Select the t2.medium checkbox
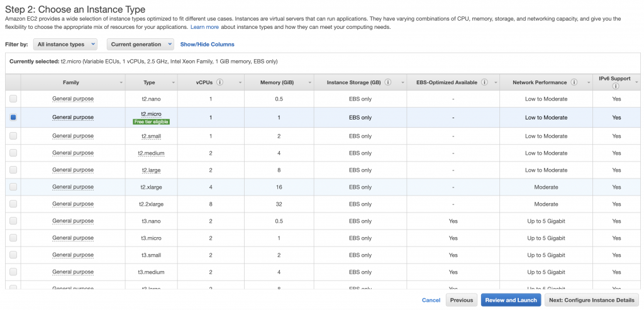This screenshot has width=644, height=310. pos(13,153)
